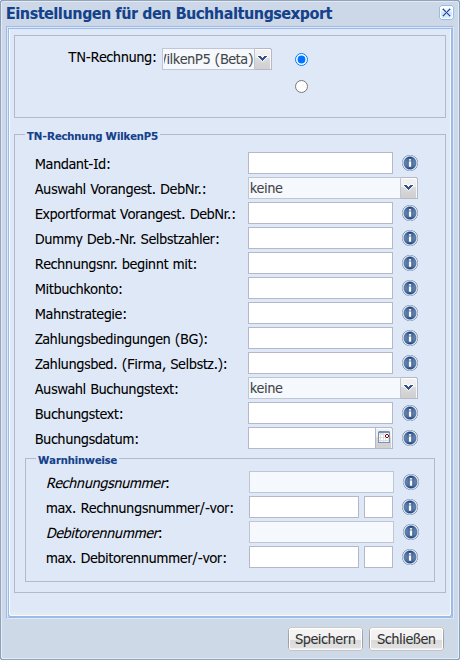Close the dialog with the X button

446,13
